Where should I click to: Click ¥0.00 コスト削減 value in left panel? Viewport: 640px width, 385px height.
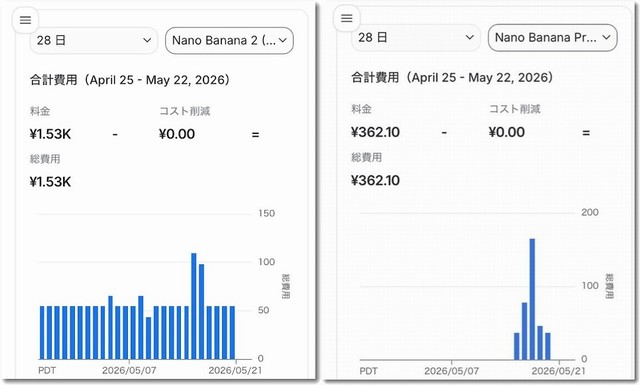[177, 134]
